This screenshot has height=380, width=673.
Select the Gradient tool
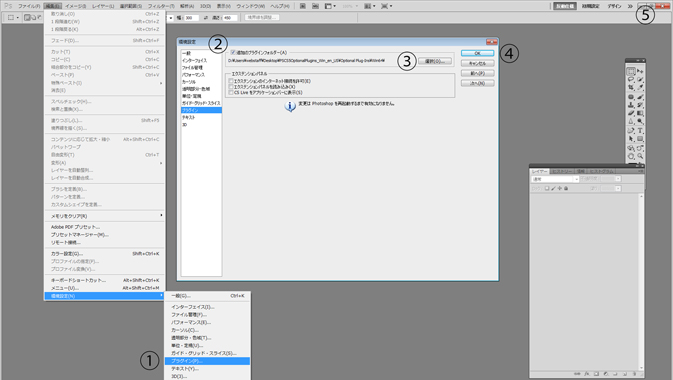640,113
